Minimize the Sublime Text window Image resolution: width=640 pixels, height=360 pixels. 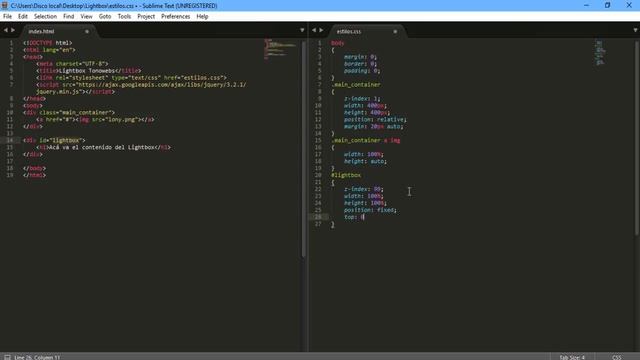coord(587,5)
